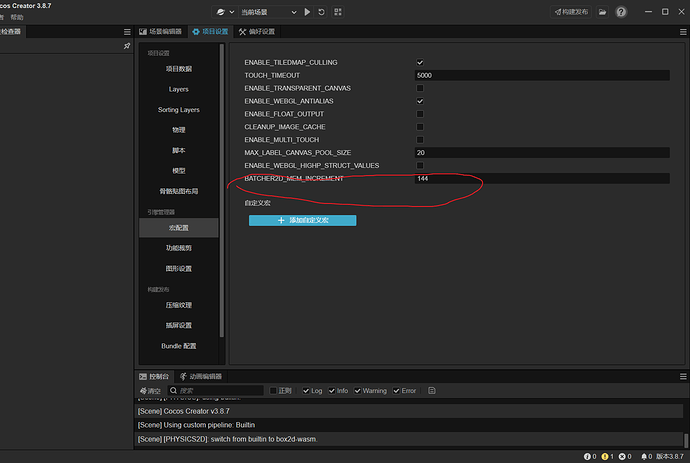Switch to the Preferences tab

257,31
